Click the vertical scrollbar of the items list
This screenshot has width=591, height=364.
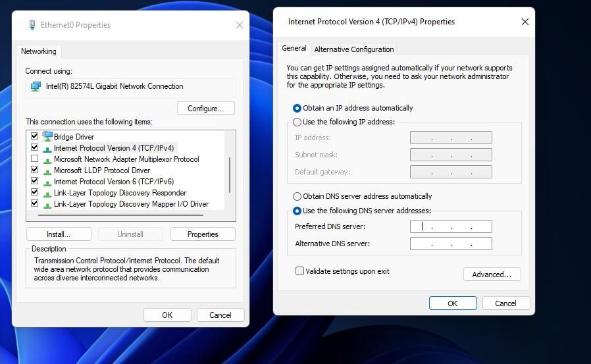coord(230,175)
